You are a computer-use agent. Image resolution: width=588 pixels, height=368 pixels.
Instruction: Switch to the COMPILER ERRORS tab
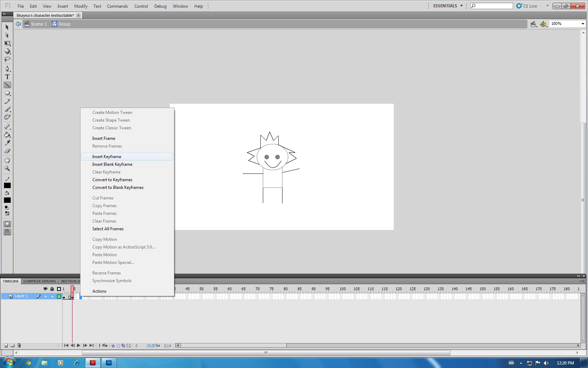coord(40,281)
